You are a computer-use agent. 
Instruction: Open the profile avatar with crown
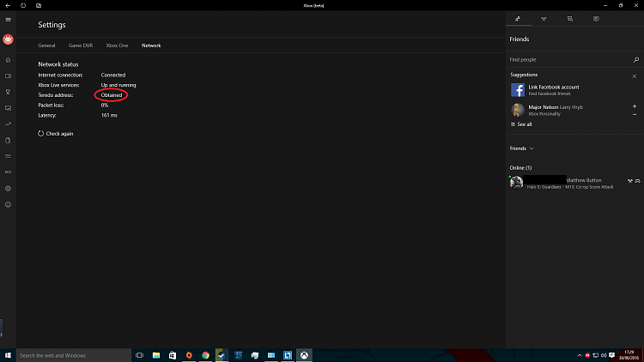[x=8, y=39]
